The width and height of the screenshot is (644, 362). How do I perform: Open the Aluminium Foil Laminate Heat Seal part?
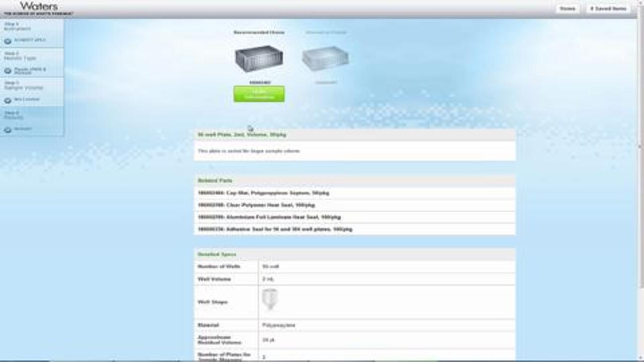(x=269, y=217)
